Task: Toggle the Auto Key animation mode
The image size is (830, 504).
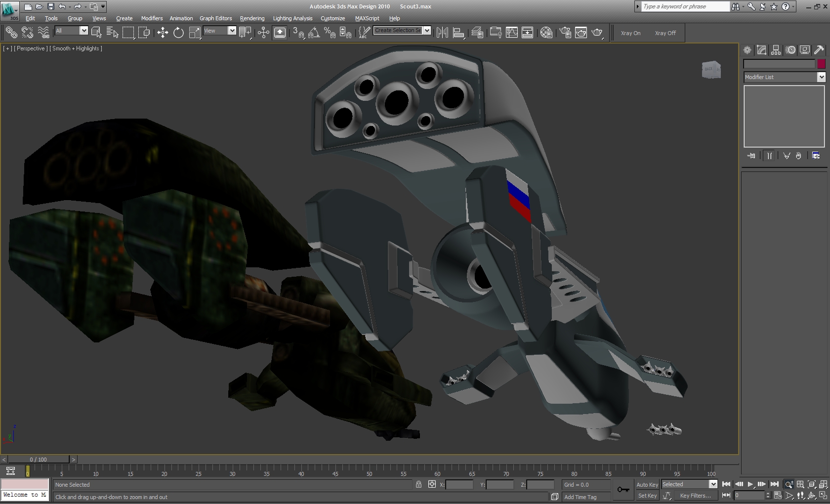Action: (x=647, y=485)
